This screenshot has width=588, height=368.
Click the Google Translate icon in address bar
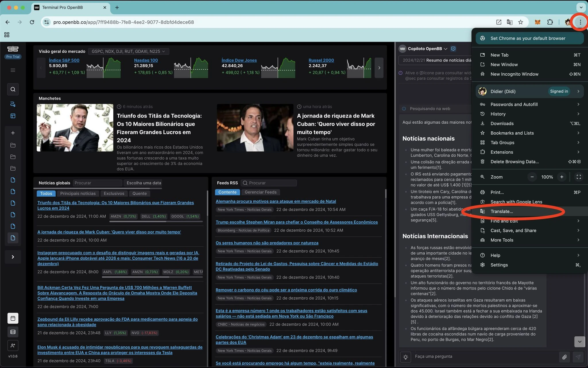[510, 22]
